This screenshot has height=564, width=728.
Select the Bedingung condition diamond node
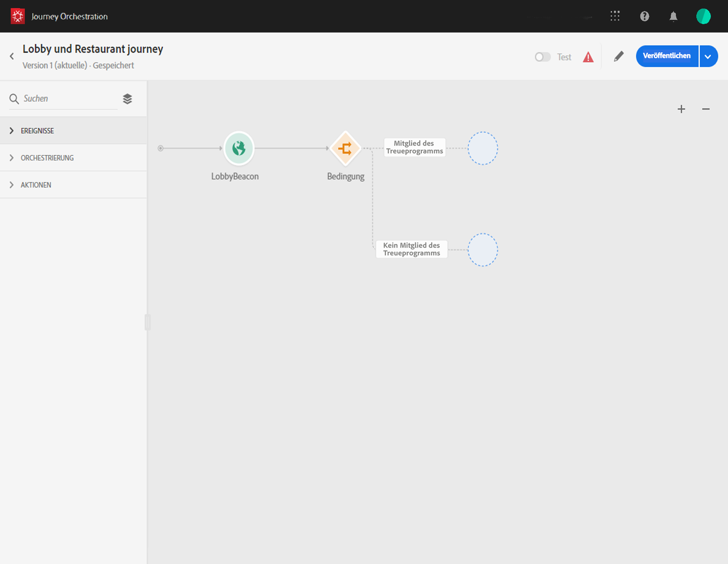(x=345, y=148)
